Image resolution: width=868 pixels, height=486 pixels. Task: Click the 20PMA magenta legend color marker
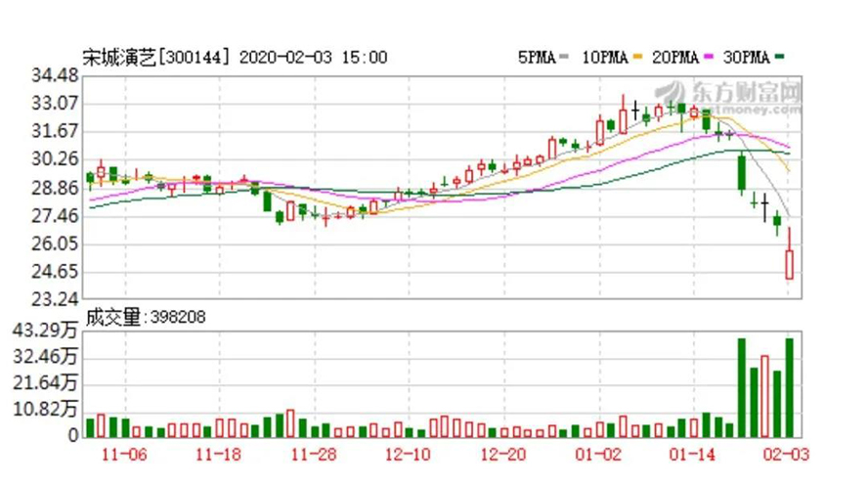click(709, 56)
